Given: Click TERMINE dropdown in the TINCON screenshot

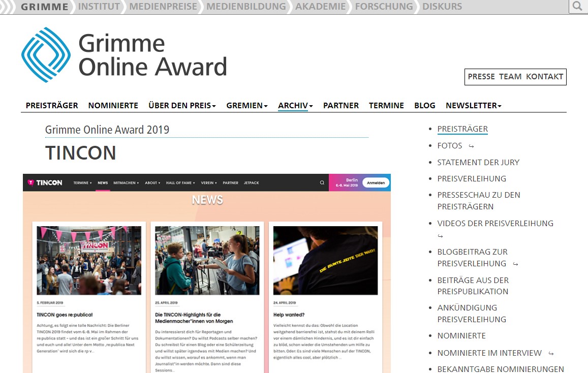Looking at the screenshot, I should [82, 183].
